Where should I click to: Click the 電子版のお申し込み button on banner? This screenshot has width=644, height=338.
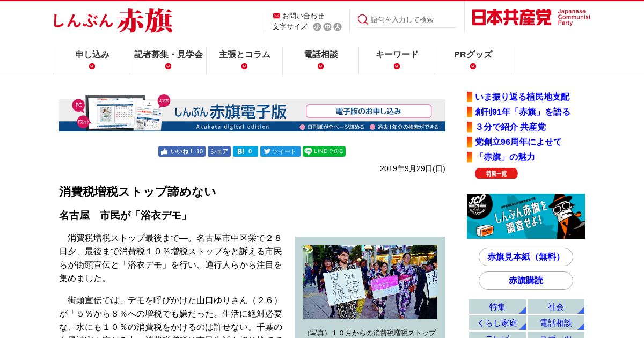click(x=369, y=111)
